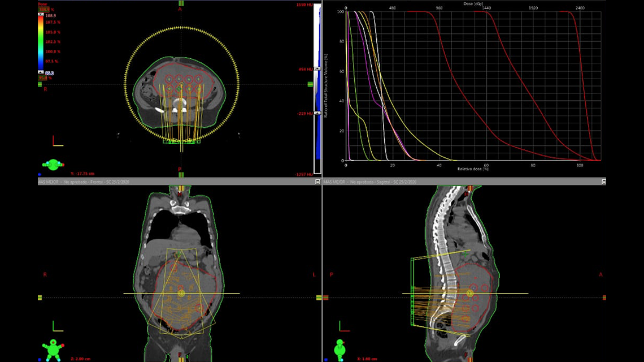Click the 95.0 % minimum dose input box
The image size is (644, 362).
43,78
